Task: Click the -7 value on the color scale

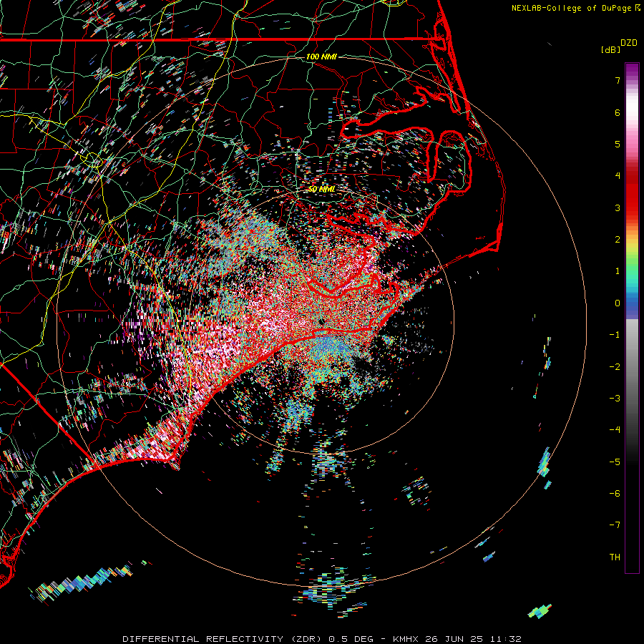Action: click(x=615, y=525)
